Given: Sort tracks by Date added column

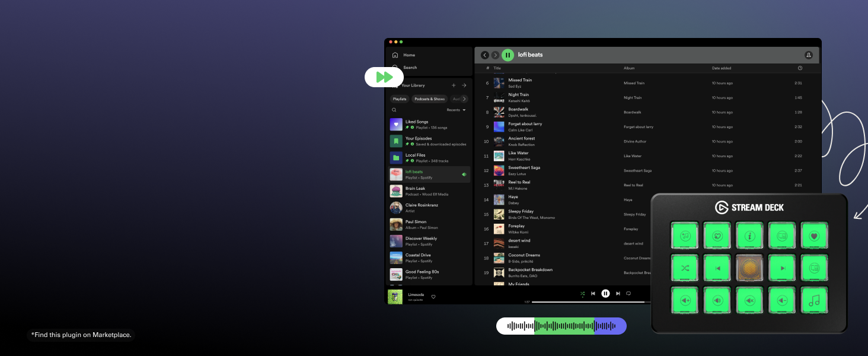Looking at the screenshot, I should (x=722, y=68).
